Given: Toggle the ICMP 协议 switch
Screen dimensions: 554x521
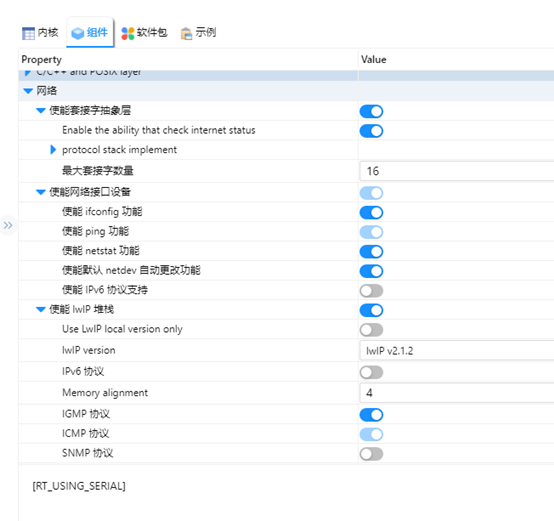Looking at the screenshot, I should pyautogui.click(x=371, y=434).
